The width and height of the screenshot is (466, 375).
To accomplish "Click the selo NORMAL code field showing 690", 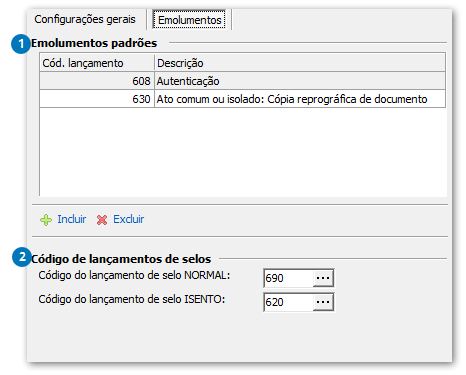I will pos(289,278).
